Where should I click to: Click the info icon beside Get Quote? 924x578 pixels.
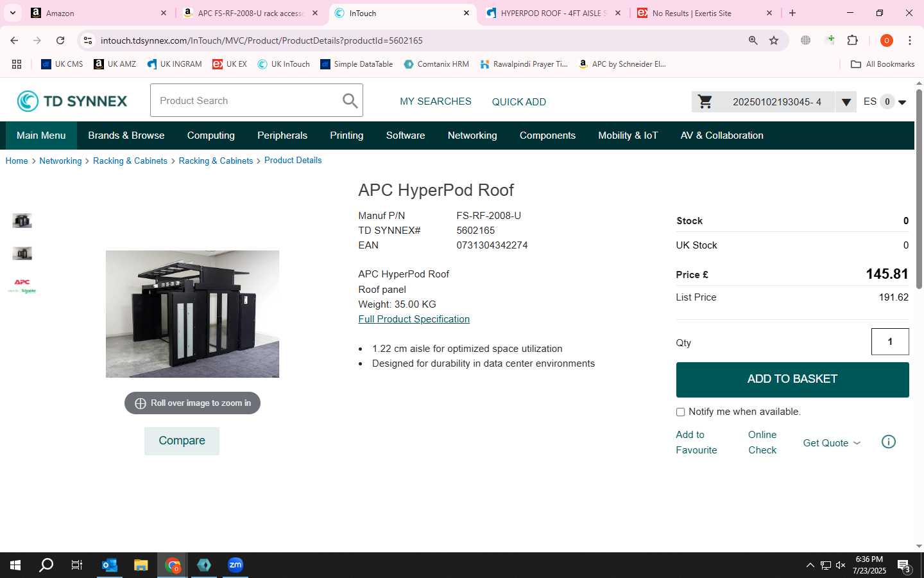click(889, 442)
